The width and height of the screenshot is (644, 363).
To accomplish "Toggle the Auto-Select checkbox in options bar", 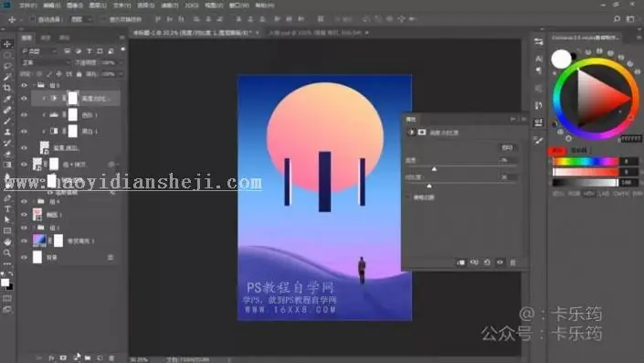I will tap(32, 19).
